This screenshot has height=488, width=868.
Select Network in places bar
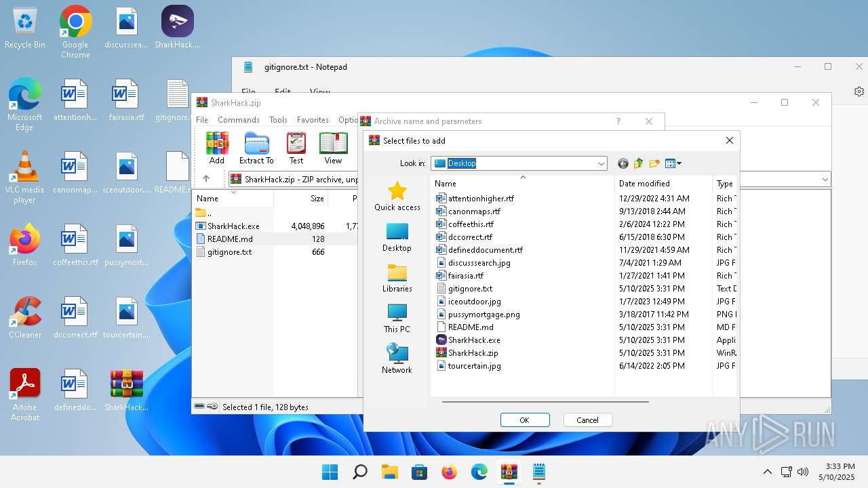[397, 359]
